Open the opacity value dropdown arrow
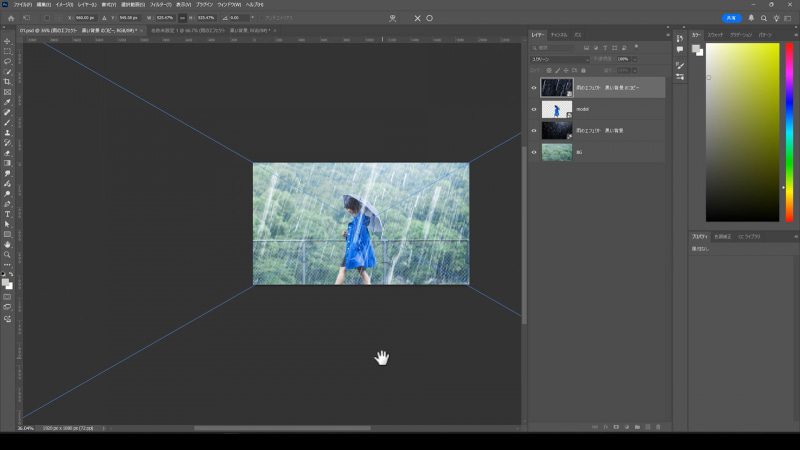Viewport: 800px width, 450px height. [x=635, y=59]
